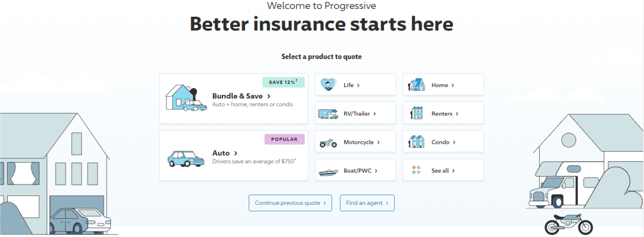The height and width of the screenshot is (237, 644).
Task: Click the Life quote link text
Action: (x=348, y=85)
